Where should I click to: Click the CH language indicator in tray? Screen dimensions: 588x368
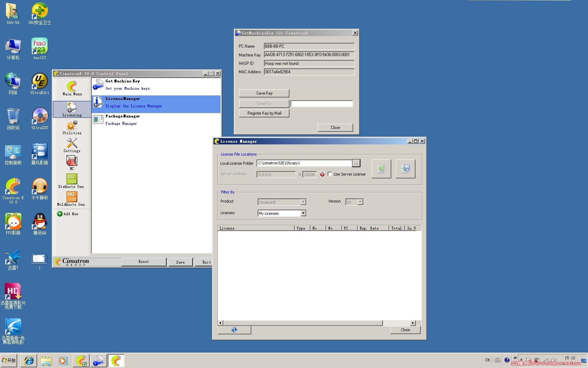pos(488,360)
